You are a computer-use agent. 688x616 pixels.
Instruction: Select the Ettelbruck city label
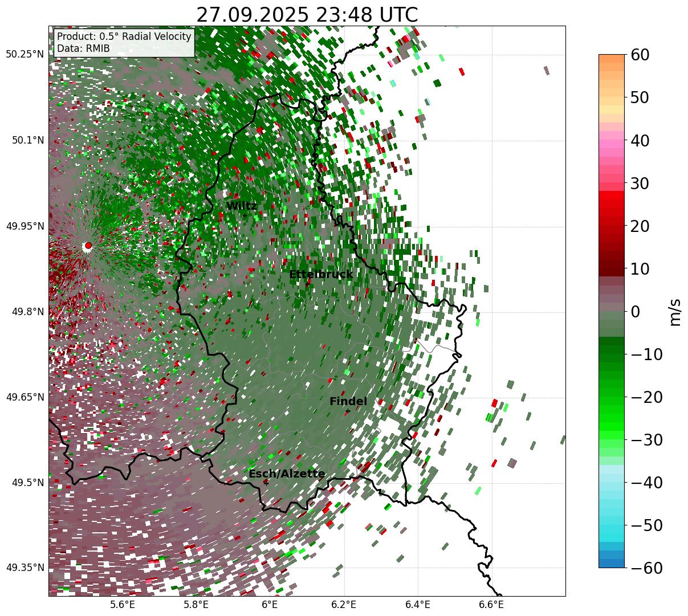pos(321,275)
